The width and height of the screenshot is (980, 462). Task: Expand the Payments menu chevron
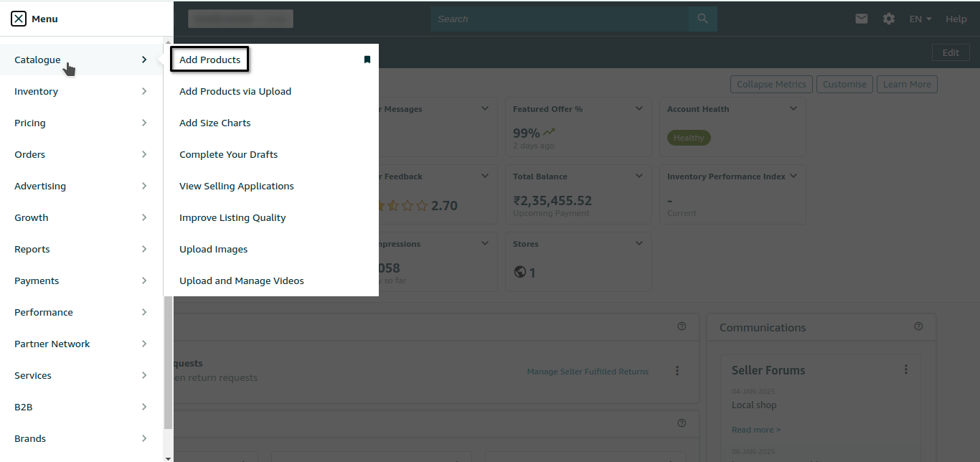[144, 280]
